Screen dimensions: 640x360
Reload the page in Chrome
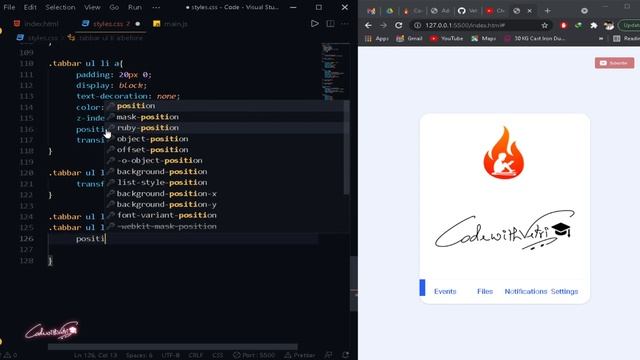pyautogui.click(x=398, y=25)
